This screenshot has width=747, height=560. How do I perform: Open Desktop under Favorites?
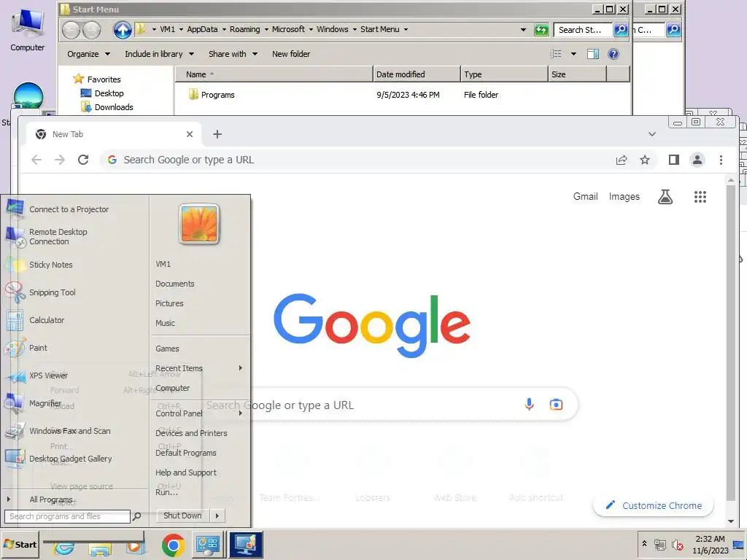109,93
